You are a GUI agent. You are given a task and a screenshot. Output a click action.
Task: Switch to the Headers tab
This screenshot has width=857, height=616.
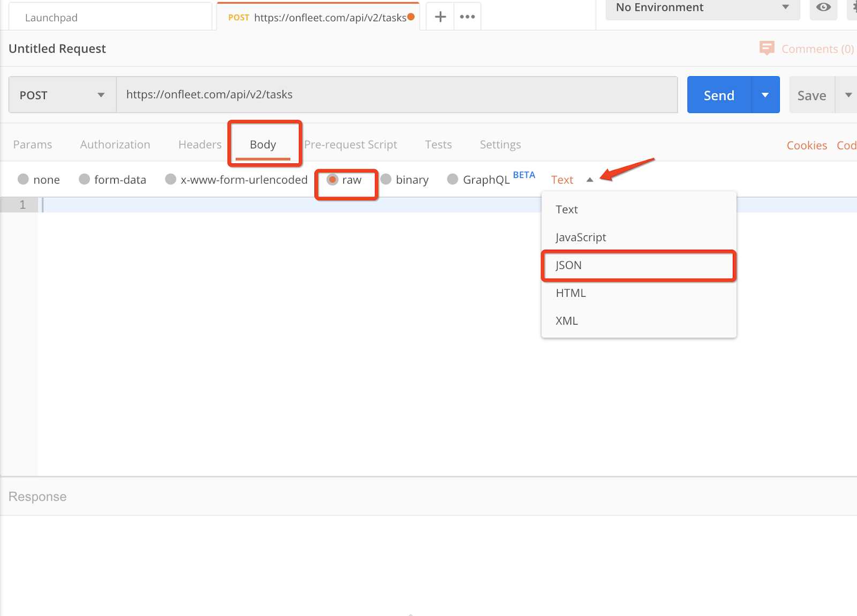(x=200, y=145)
